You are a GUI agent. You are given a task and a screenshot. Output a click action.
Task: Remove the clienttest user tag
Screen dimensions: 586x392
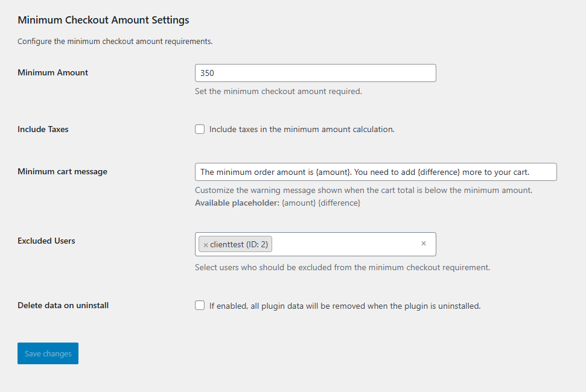[206, 245]
